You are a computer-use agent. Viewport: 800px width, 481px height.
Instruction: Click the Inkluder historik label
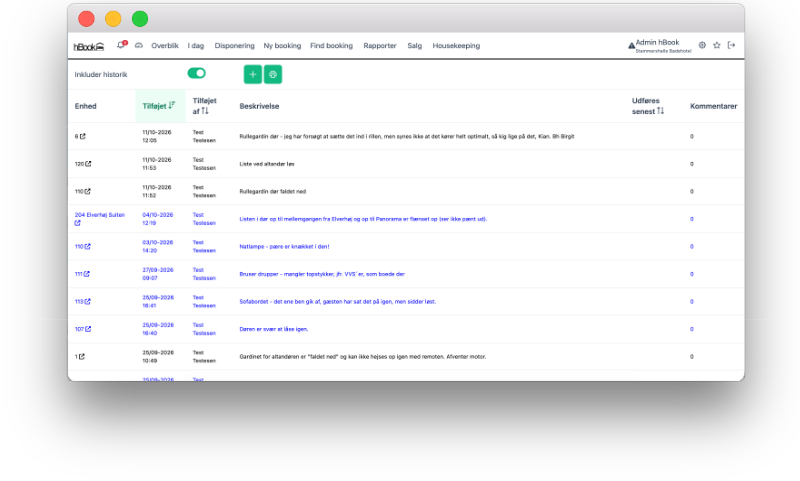pyautogui.click(x=101, y=74)
